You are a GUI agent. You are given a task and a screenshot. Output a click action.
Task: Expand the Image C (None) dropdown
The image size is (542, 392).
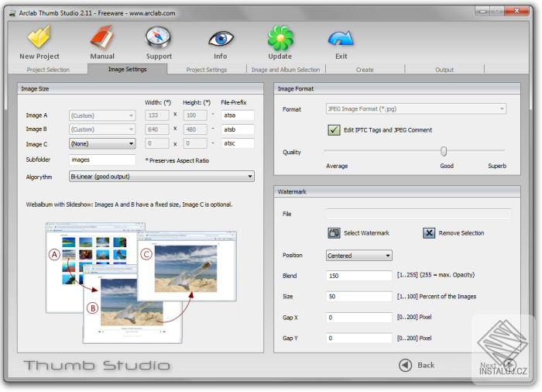[x=102, y=143]
